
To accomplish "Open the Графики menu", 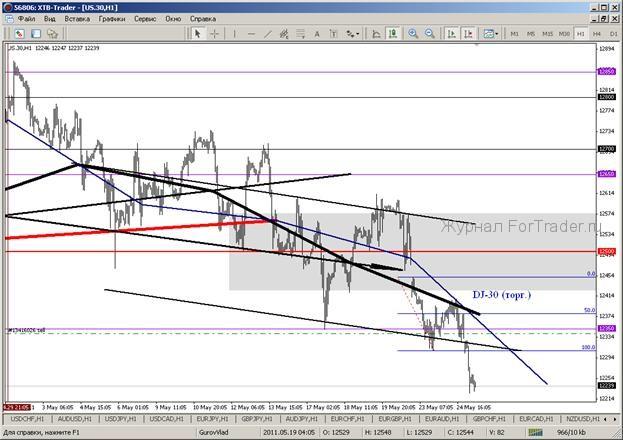I will coord(112,19).
